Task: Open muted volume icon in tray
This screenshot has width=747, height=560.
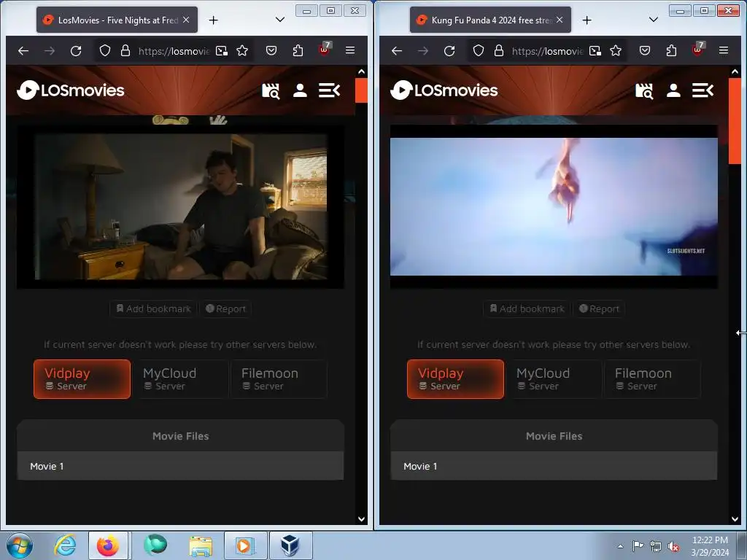Action: point(673,547)
